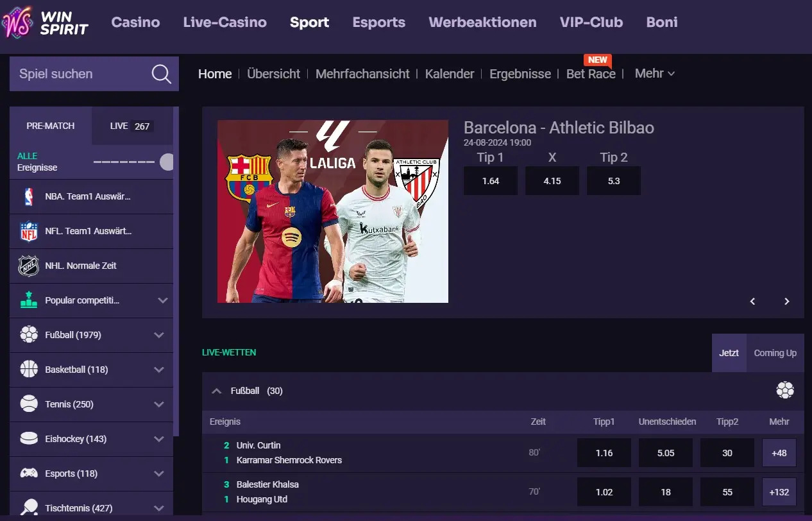Expand Basketball (118) category

(159, 370)
